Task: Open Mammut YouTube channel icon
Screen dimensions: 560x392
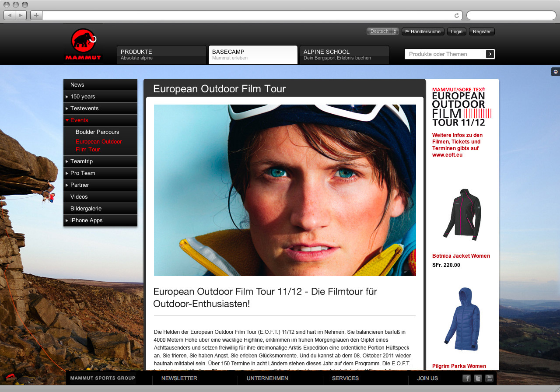Action: pos(489,378)
